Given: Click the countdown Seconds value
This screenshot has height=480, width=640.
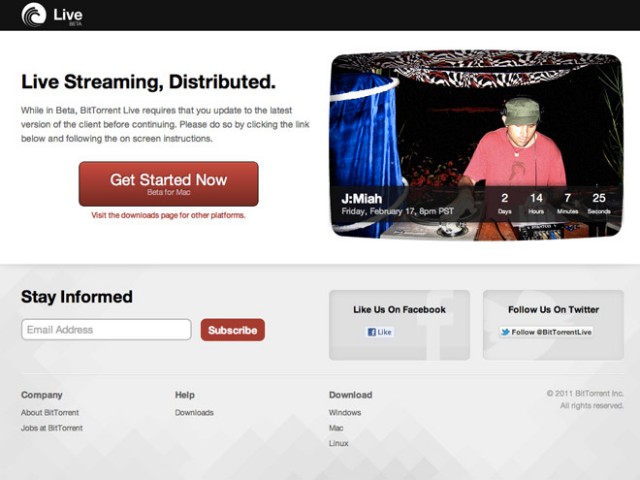Looking at the screenshot, I should point(599,198).
